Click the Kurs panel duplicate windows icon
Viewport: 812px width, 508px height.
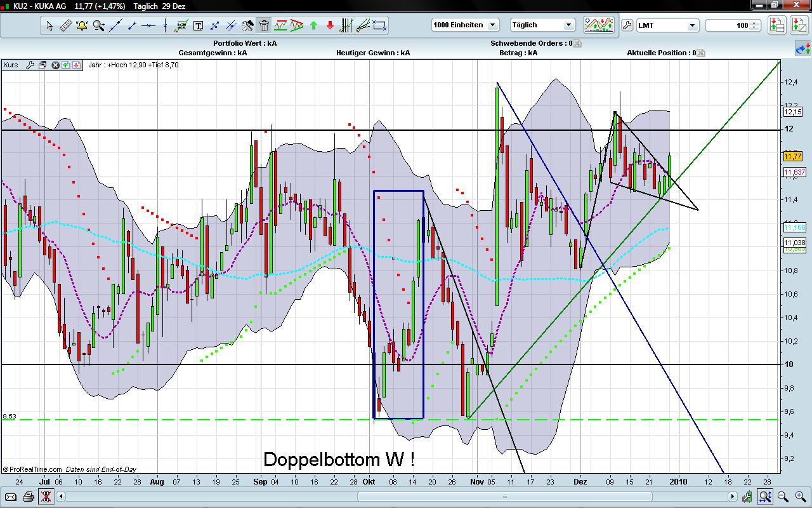43,65
